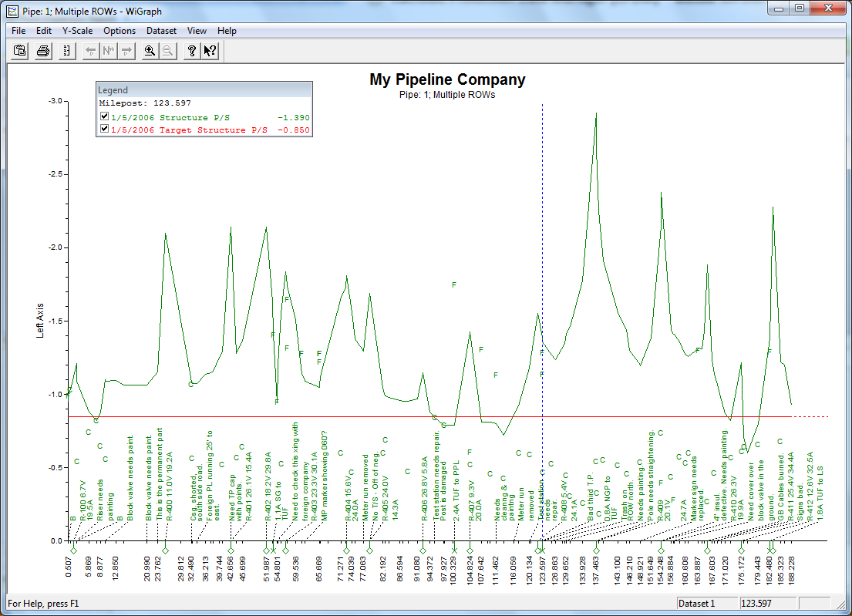Activate context help pointer icon
The height and width of the screenshot is (616, 852).
[210, 51]
